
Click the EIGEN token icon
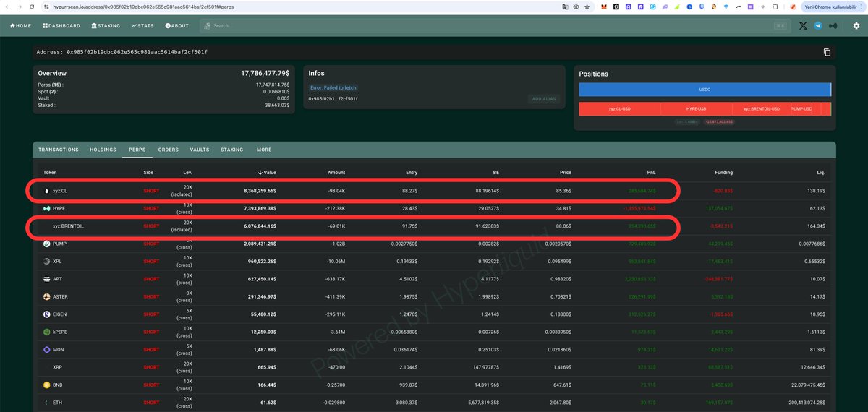[47, 314]
